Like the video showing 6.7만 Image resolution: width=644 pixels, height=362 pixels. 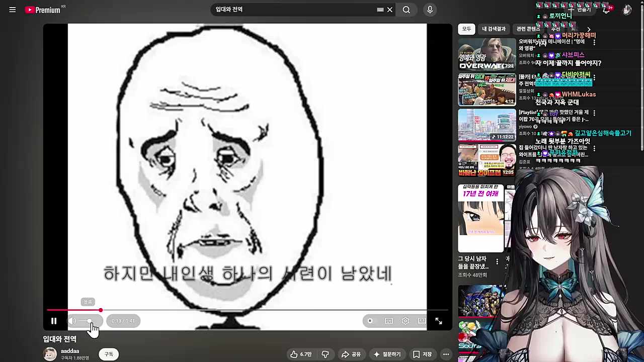tap(301, 354)
